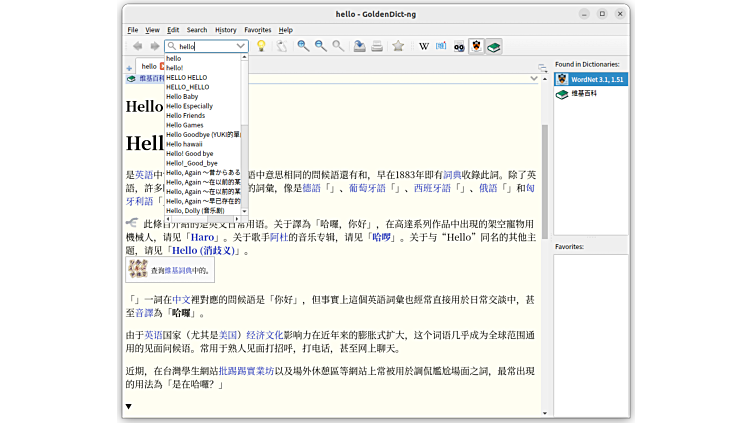
Task: Select WordNet 3.1 in Found in Dictionaries
Action: coord(597,79)
